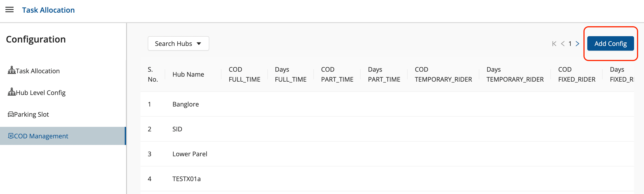Viewport: 644px width, 194px height.
Task: Go to first page using pagination icon
Action: 554,44
